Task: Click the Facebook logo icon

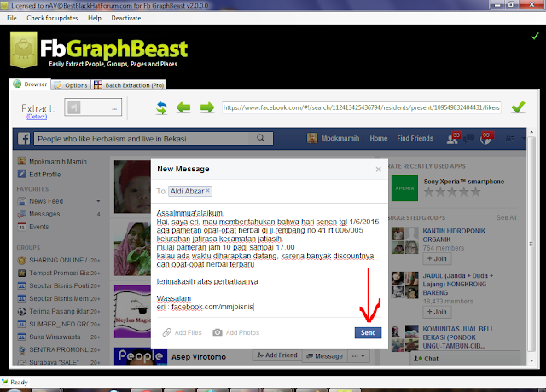Action: pyautogui.click(x=24, y=139)
